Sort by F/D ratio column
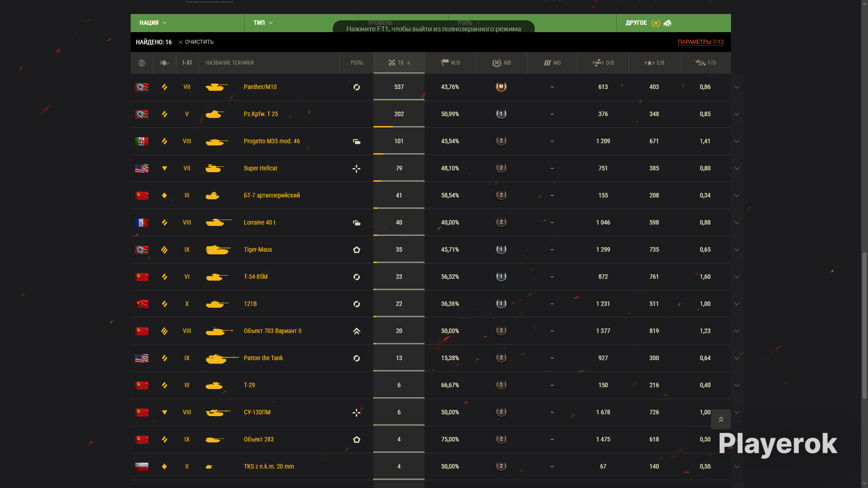The image size is (868, 488). pyautogui.click(x=705, y=63)
